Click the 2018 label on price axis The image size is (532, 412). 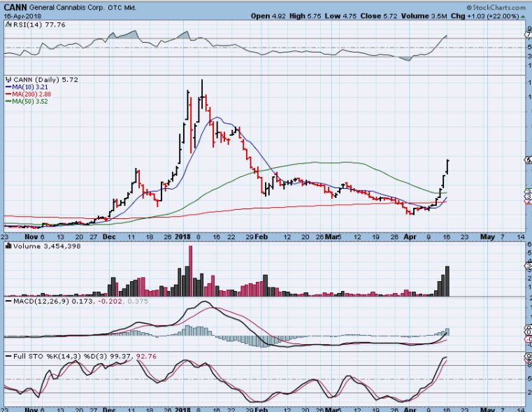pos(182,237)
